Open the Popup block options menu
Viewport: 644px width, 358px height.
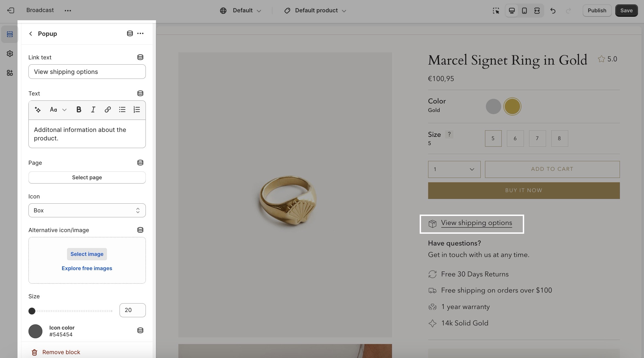pyautogui.click(x=140, y=33)
